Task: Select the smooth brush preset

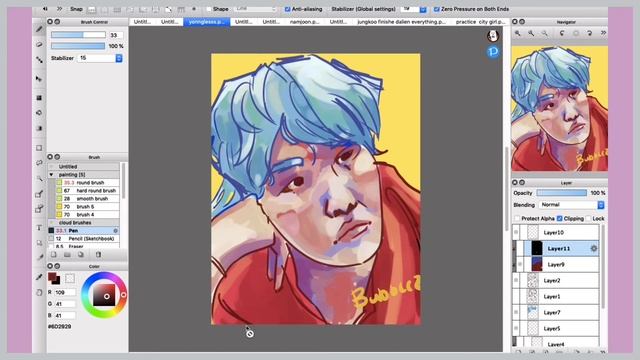Action: [87, 198]
